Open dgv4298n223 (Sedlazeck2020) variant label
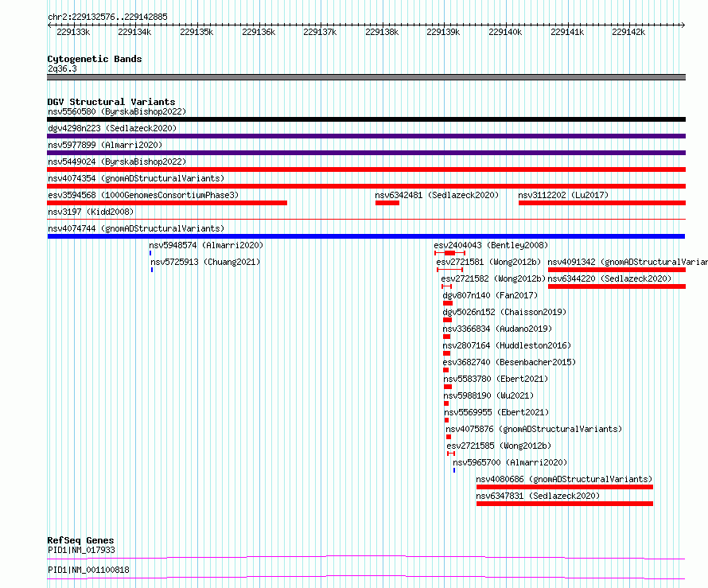The width and height of the screenshot is (708, 588). (x=112, y=128)
